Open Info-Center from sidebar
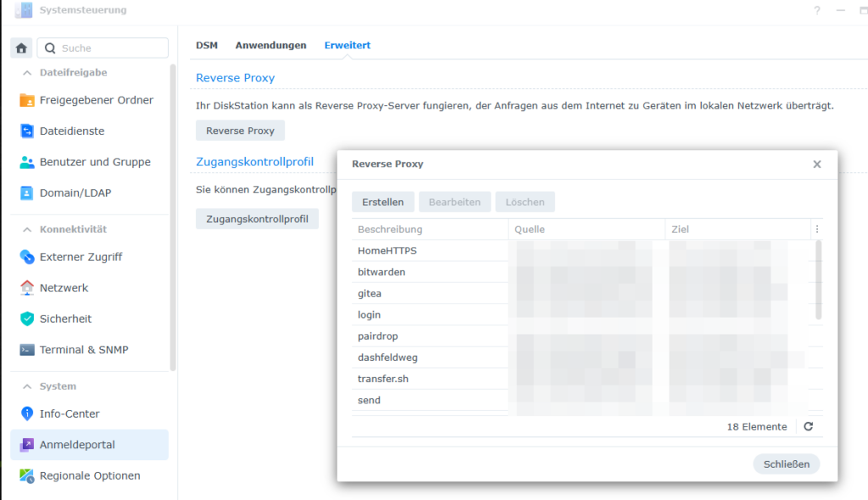This screenshot has height=500, width=868. click(x=70, y=414)
